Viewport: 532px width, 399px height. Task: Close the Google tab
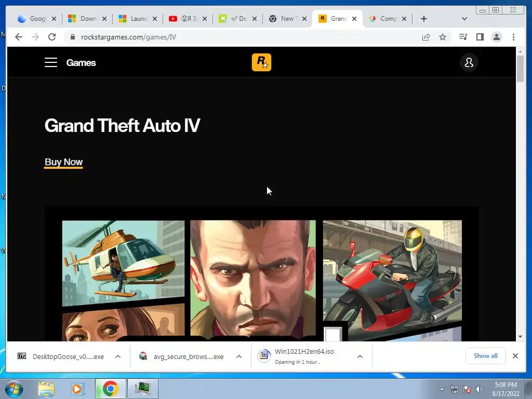54,19
